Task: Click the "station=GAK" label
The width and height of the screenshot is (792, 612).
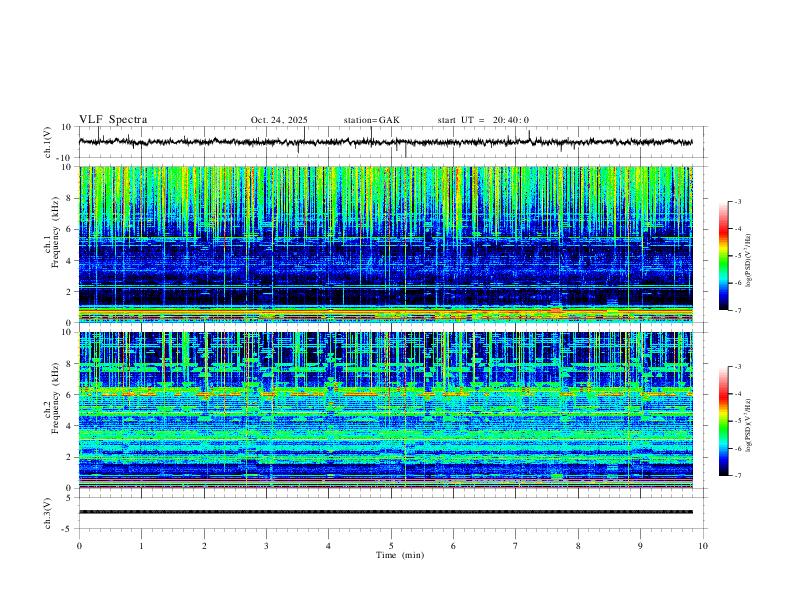Action: point(371,120)
